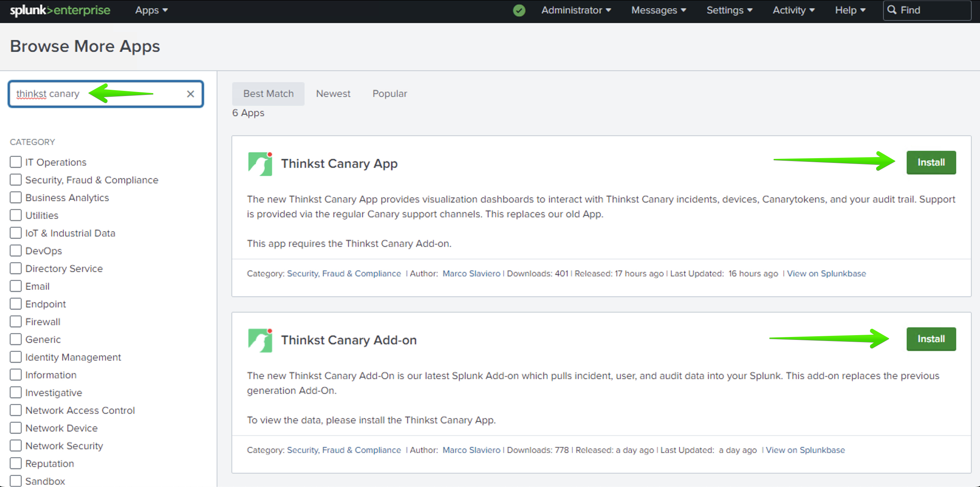Viewport: 980px width, 487px height.
Task: Open the Administrator dropdown menu
Action: [576, 10]
